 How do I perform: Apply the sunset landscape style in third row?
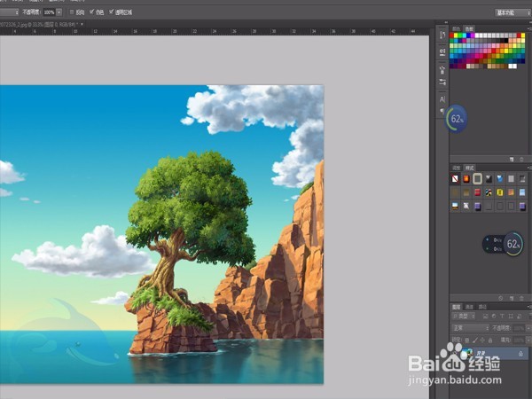(x=455, y=206)
